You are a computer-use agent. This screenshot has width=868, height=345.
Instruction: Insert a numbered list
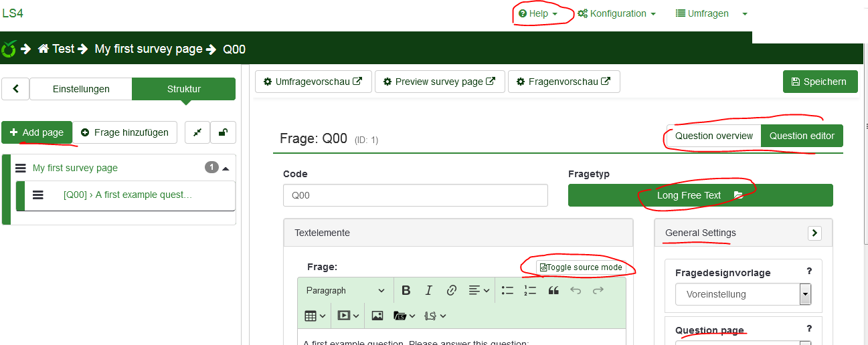(x=530, y=290)
